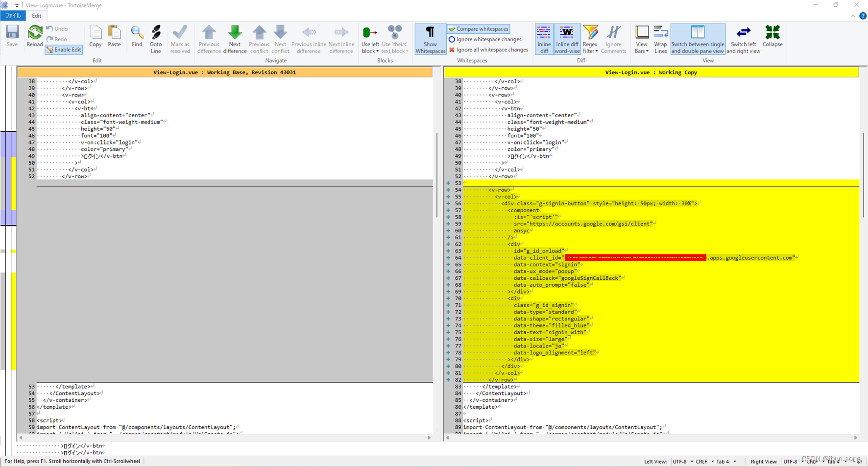Click Use left block icon
This screenshot has width=868, height=467.
pos(370,33)
